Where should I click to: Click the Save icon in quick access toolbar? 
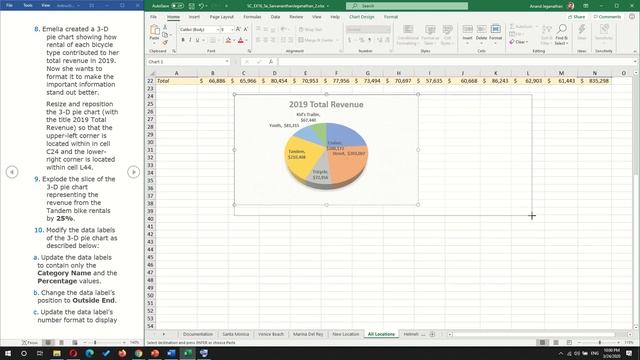pos(191,6)
